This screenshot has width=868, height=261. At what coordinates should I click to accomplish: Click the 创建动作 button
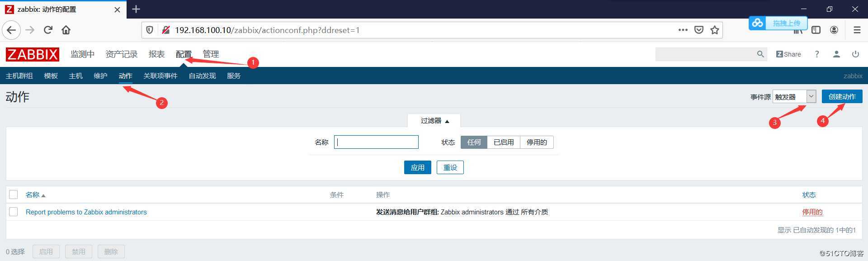pos(842,96)
